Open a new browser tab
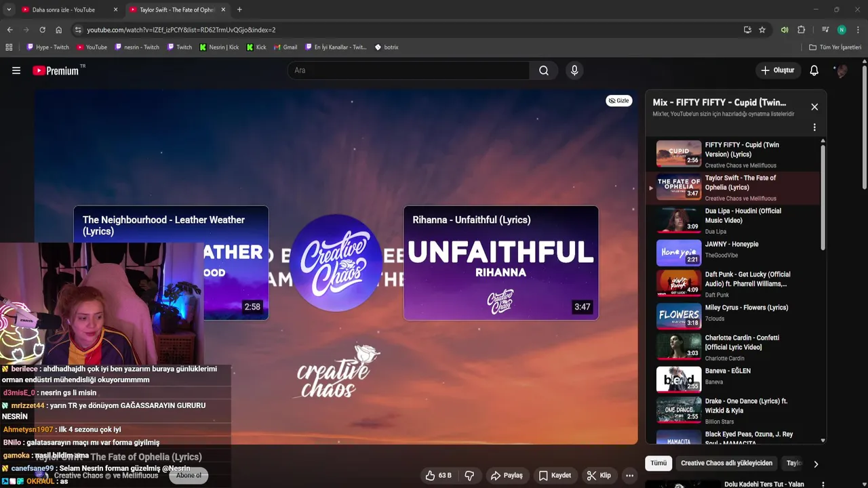 click(x=239, y=9)
